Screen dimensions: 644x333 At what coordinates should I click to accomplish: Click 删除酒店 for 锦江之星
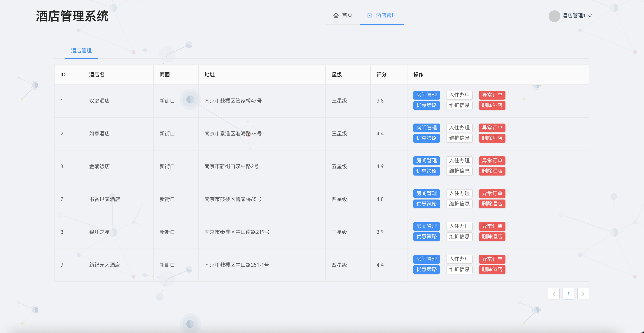tap(492, 236)
